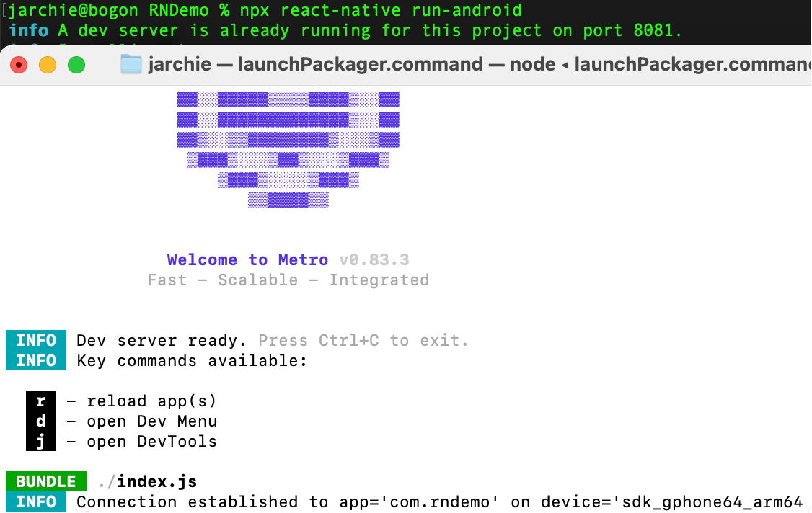The image size is (812, 513).
Task: Minimize the launchPackager terminal with yellow button
Action: [x=48, y=65]
